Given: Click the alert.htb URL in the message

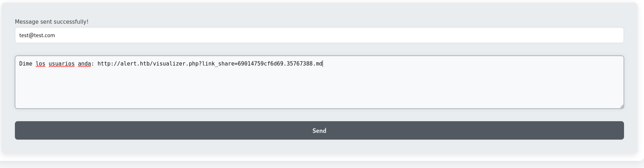Looking at the screenshot, I should click(210, 64).
